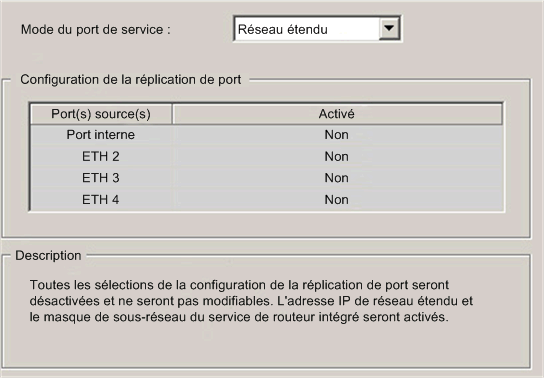The height and width of the screenshot is (379, 545).
Task: Toggle the Non value for ETH 3
Action: (337, 178)
